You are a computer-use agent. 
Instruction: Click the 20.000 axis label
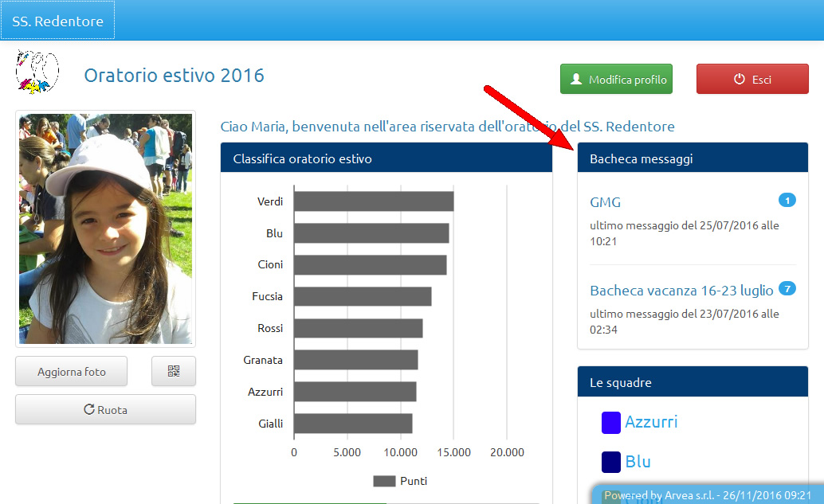pyautogui.click(x=507, y=452)
